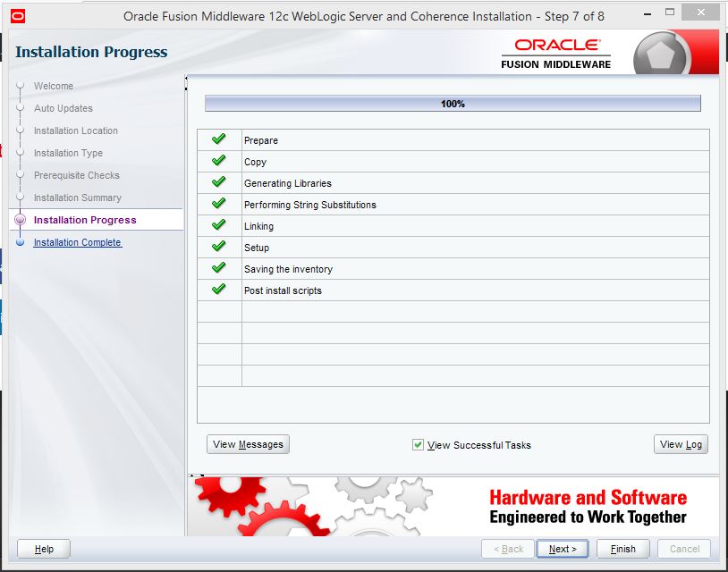Select the Installation Summary step
Image resolution: width=728 pixels, height=572 pixels.
coord(77,198)
